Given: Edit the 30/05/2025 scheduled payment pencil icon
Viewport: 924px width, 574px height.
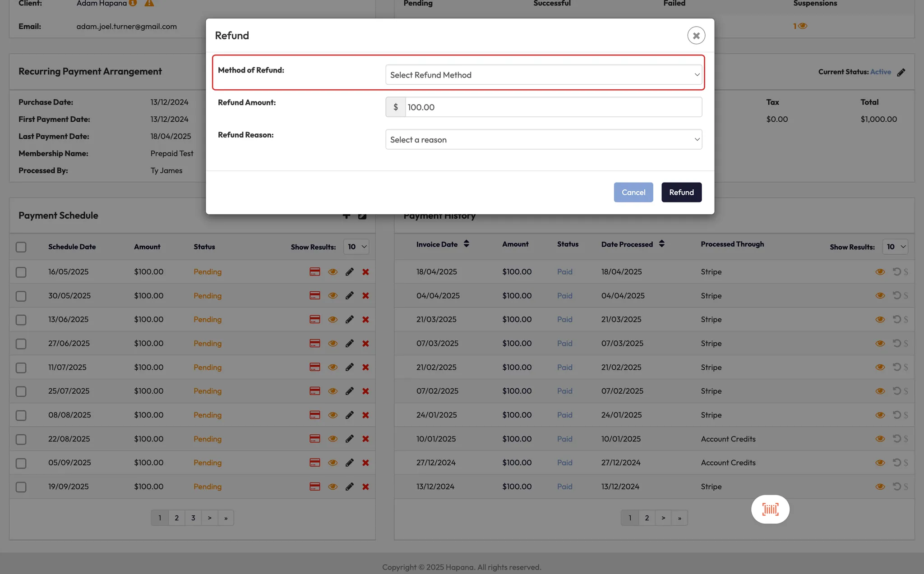Looking at the screenshot, I should pyautogui.click(x=349, y=296).
